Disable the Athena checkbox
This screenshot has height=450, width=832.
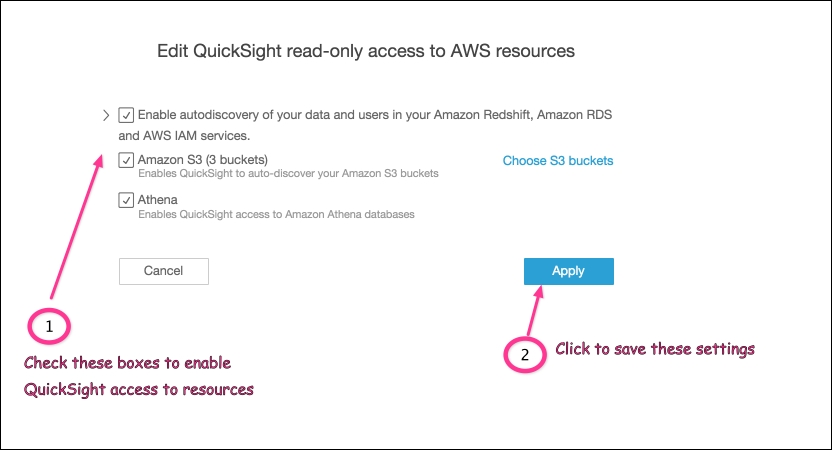[x=126, y=200]
